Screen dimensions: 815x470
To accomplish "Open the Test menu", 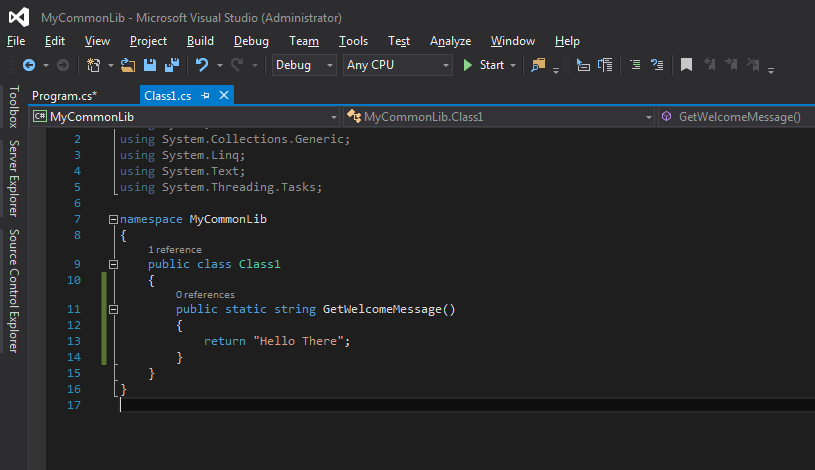I will pyautogui.click(x=399, y=41).
